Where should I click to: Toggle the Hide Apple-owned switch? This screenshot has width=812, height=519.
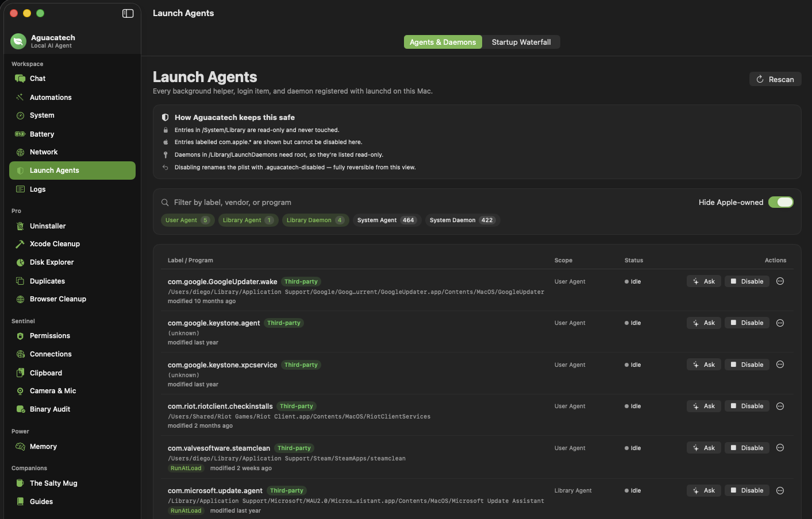click(781, 202)
